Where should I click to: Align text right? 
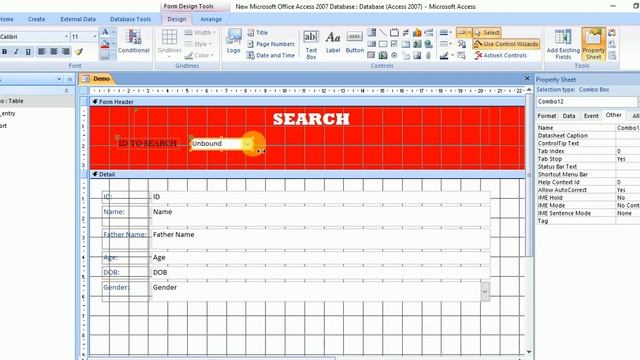click(x=66, y=51)
